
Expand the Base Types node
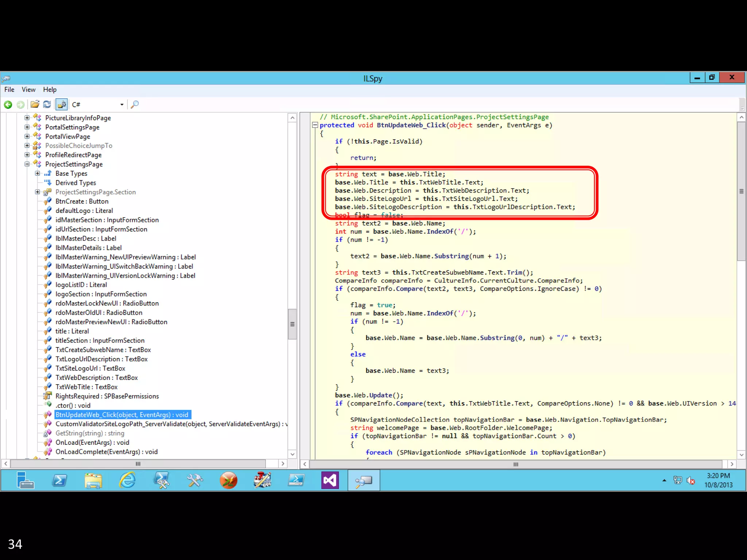pyautogui.click(x=37, y=174)
